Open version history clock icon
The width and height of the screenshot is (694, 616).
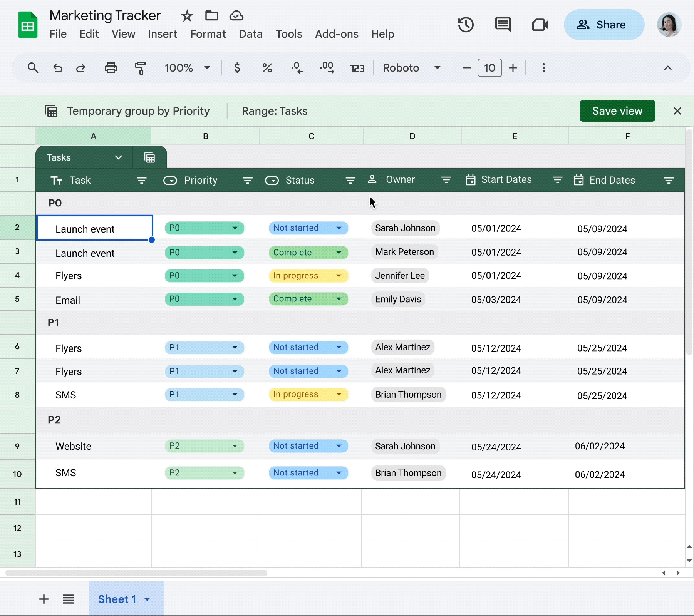pyautogui.click(x=466, y=25)
